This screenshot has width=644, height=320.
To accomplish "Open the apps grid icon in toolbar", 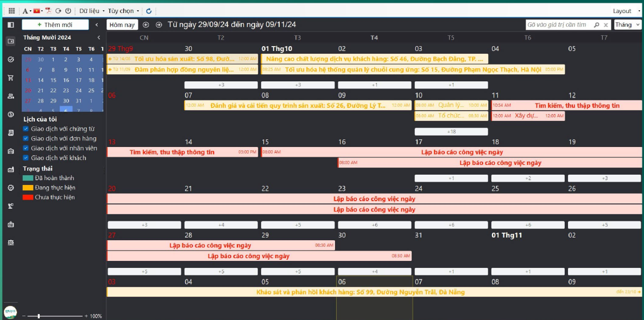I will 11,11.
